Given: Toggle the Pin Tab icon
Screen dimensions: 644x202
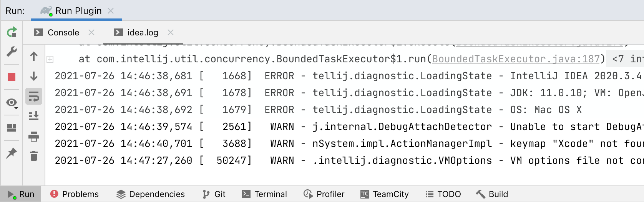Looking at the screenshot, I should (12, 153).
